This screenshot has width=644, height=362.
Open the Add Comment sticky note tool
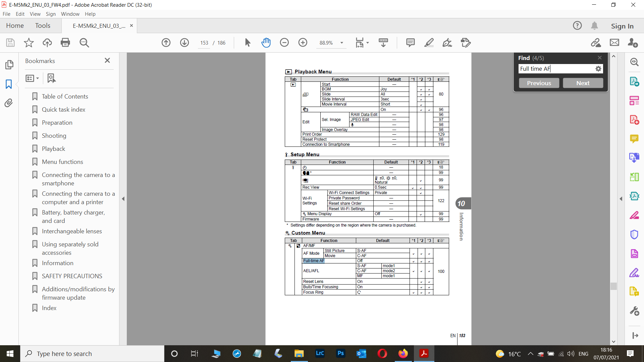pyautogui.click(x=410, y=43)
